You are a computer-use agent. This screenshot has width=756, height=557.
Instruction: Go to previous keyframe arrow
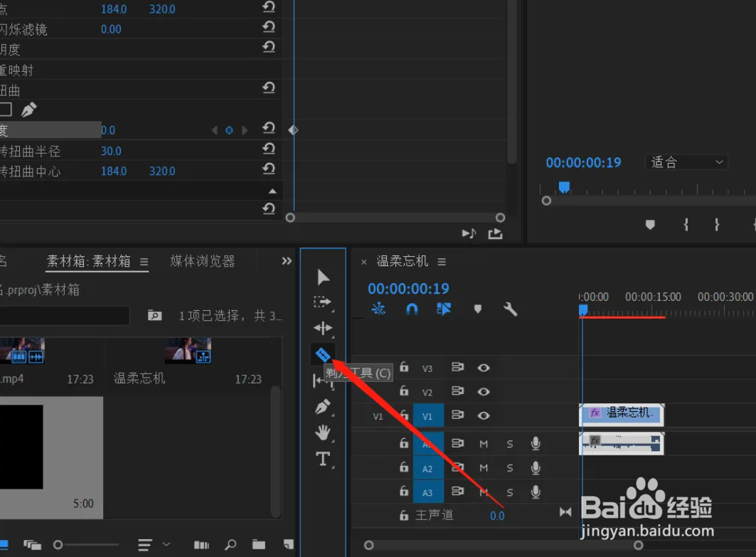coord(215,130)
